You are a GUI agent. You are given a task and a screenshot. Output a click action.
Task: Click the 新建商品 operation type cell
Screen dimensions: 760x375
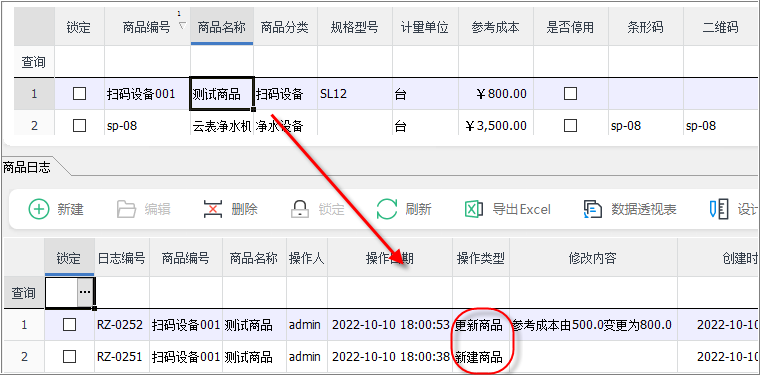[x=481, y=357]
